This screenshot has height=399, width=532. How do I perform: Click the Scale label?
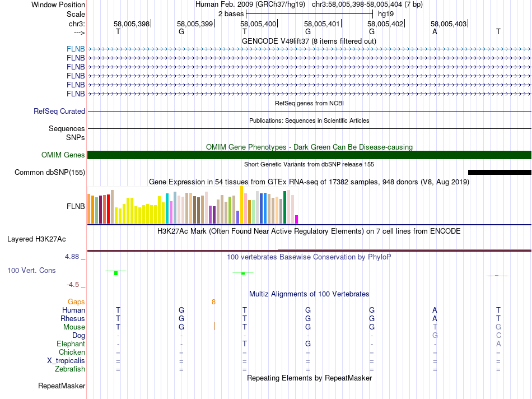76,14
